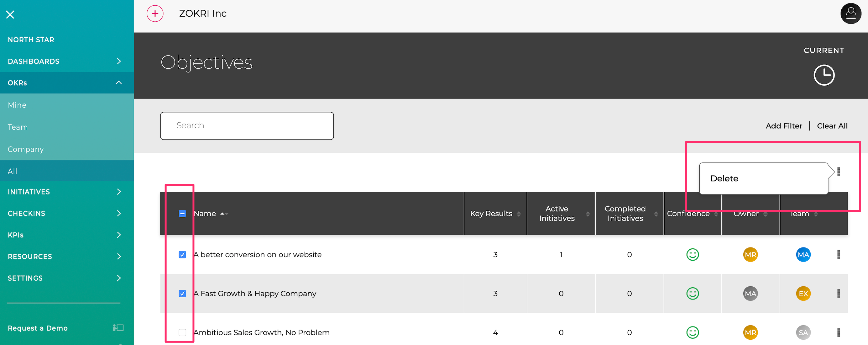Screen dimensions: 868x345
Task: Click Request a Demo link
Action: [x=38, y=328]
